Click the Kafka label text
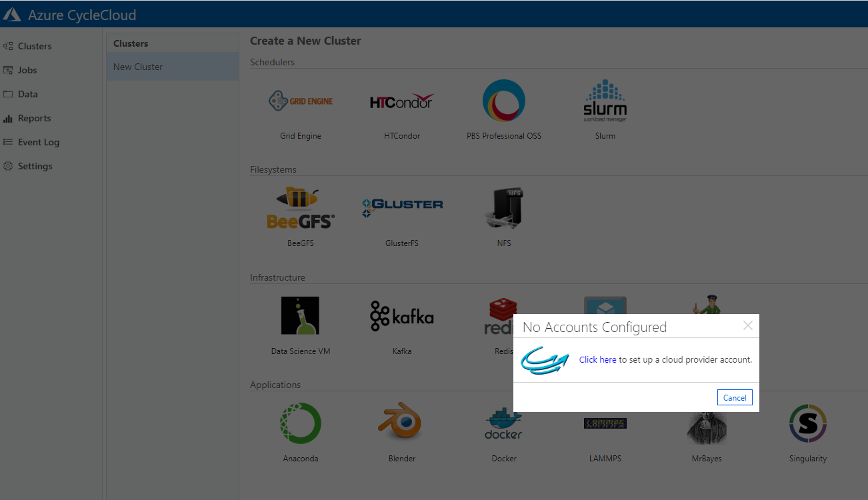Viewport: 868px width, 500px height. tap(402, 351)
